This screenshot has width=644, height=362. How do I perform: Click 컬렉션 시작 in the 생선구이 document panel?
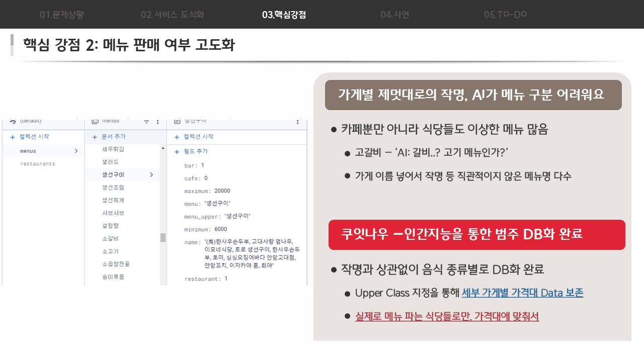click(x=199, y=137)
